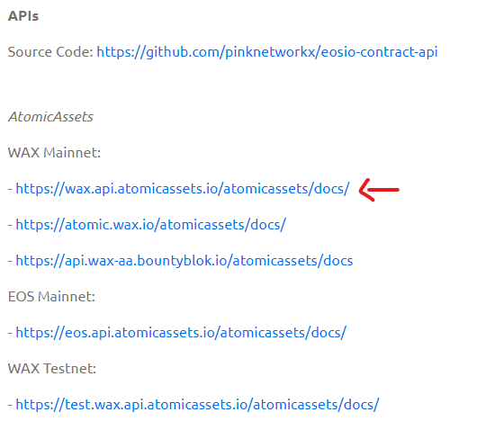Click the dash before the atomic.wax.io link

10,225
